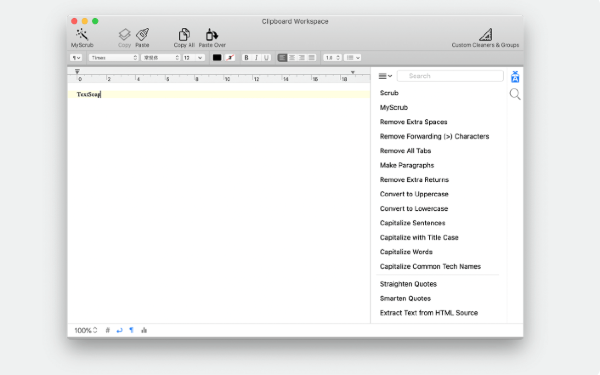This screenshot has height=375, width=600.
Task: Click the first-line indent marker on the ruler
Action: [x=77, y=71]
